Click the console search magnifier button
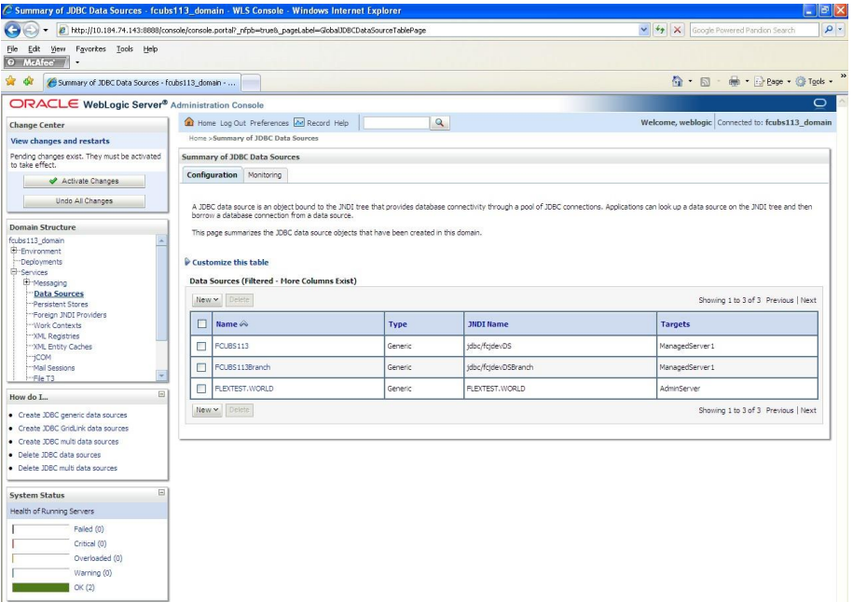 pyautogui.click(x=440, y=123)
